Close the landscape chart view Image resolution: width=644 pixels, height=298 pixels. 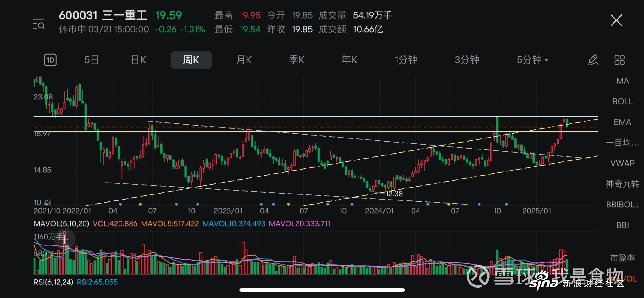coord(616,20)
